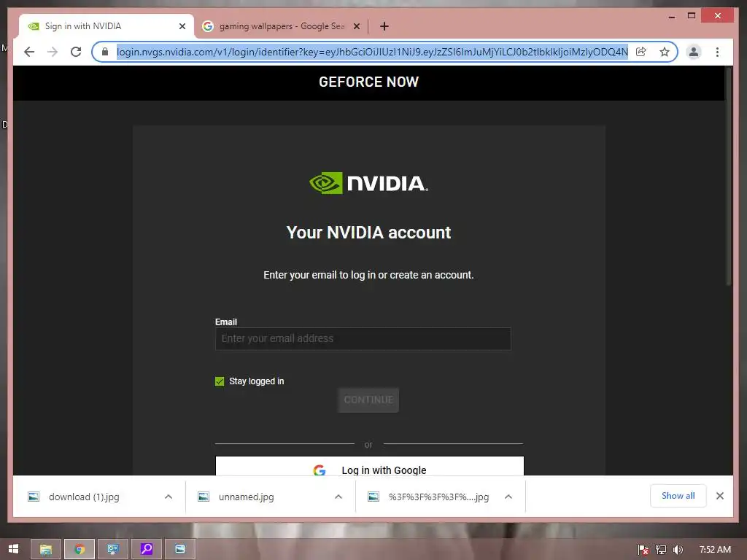Open File Explorer from the taskbar

click(x=46, y=549)
